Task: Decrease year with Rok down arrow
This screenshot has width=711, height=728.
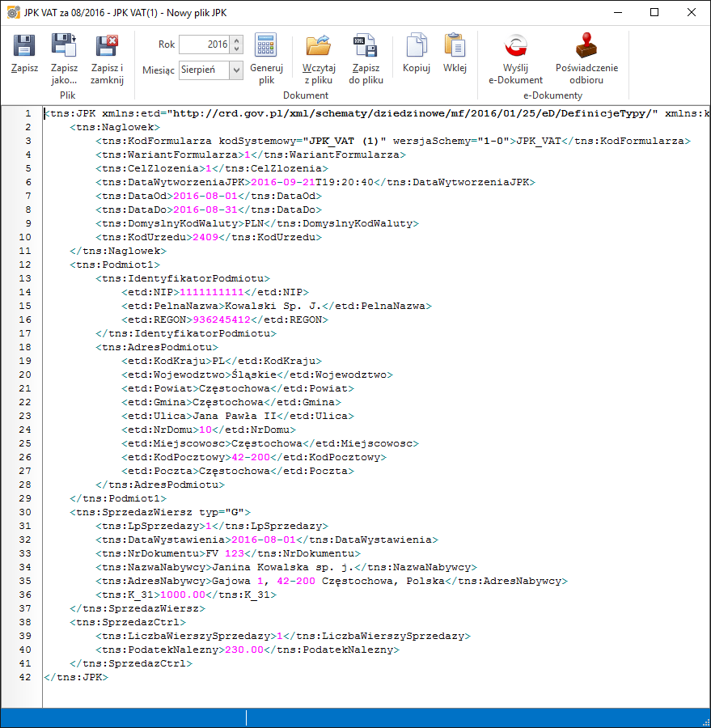Action: tap(236, 49)
